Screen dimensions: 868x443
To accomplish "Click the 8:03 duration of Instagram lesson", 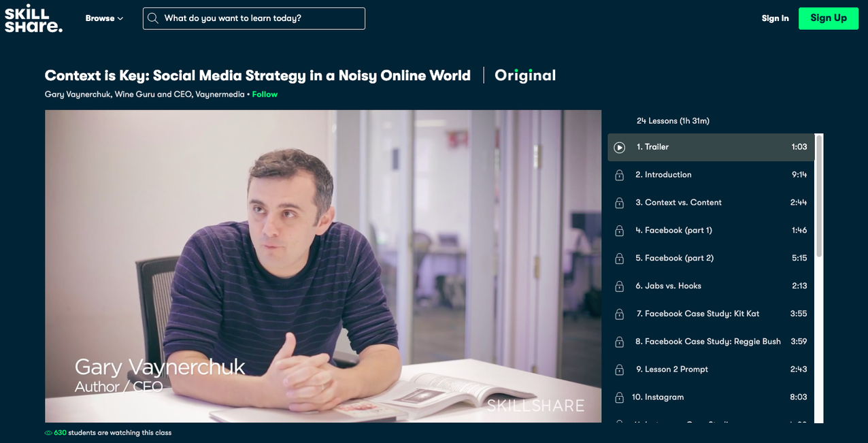I will click(x=799, y=397).
